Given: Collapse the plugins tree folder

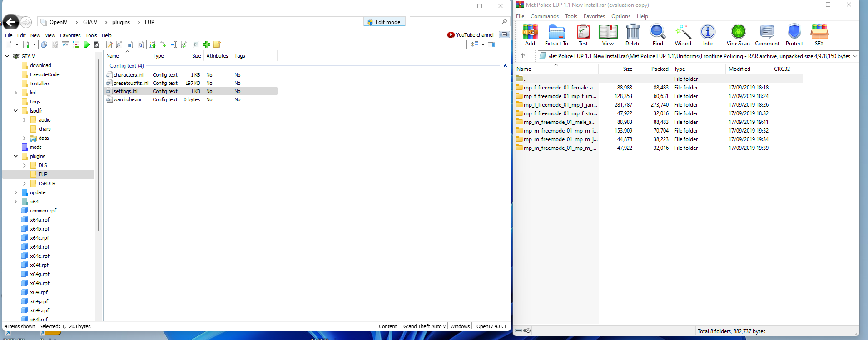Looking at the screenshot, I should pyautogui.click(x=15, y=156).
